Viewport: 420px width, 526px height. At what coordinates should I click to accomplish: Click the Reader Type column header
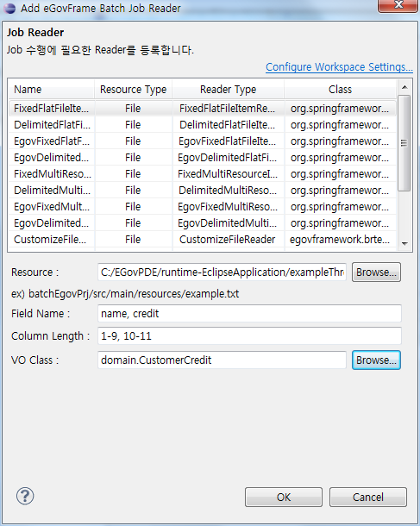pos(229,90)
